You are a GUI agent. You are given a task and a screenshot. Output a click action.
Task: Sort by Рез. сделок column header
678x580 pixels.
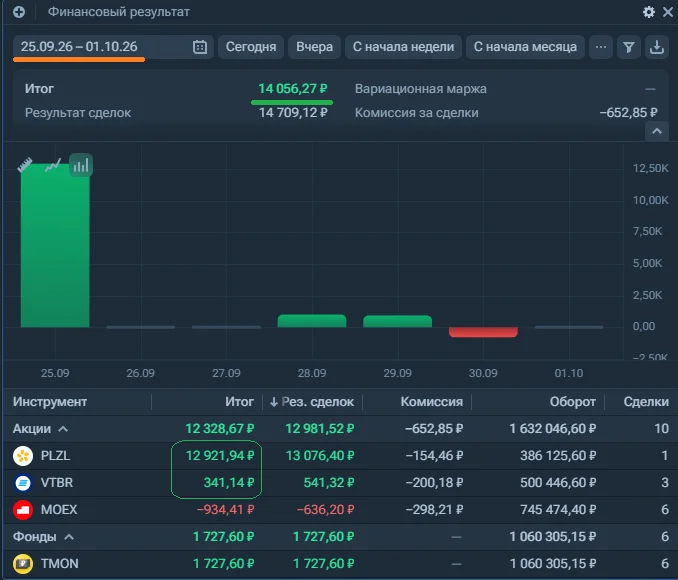[x=312, y=402]
